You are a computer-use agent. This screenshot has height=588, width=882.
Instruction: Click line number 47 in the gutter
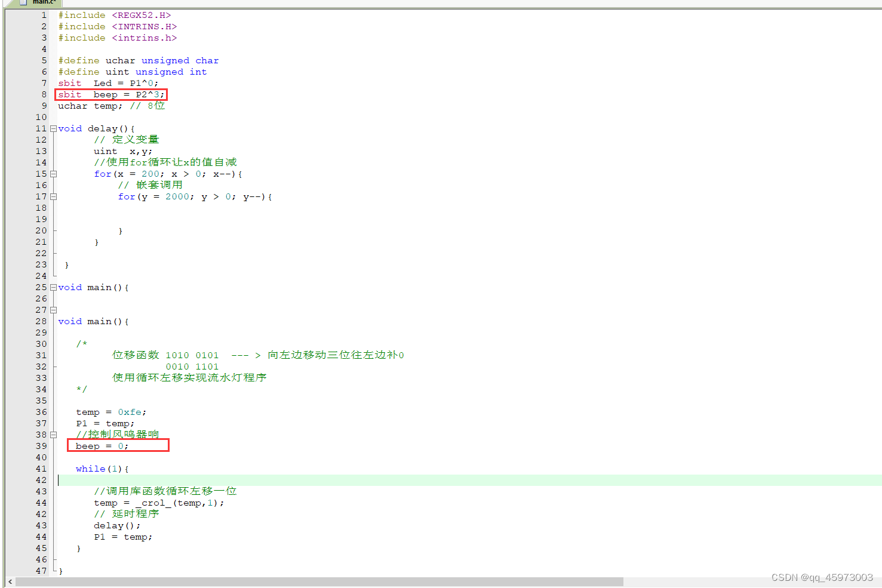pyautogui.click(x=41, y=571)
